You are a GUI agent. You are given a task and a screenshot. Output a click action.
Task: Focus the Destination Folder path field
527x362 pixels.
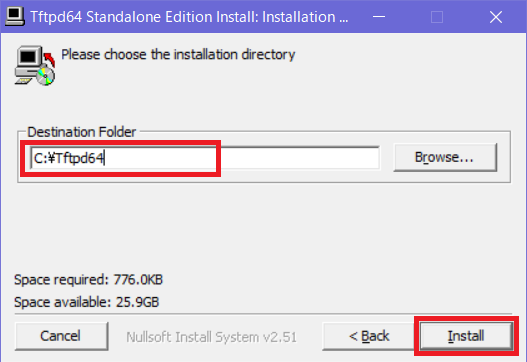click(205, 157)
